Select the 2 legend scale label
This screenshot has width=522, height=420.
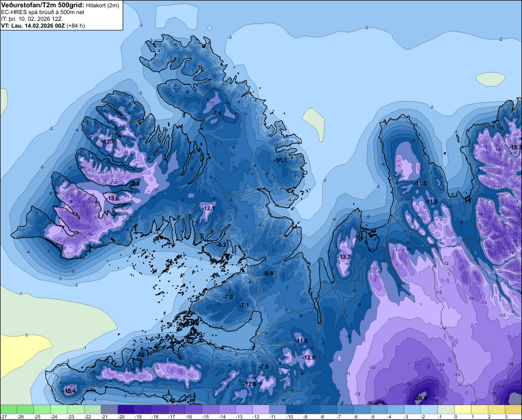point(489,417)
